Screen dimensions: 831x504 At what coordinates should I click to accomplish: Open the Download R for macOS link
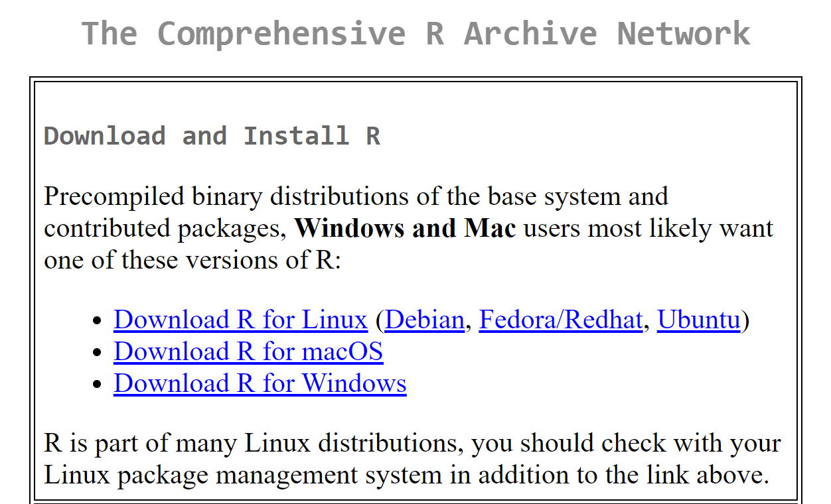tap(248, 351)
